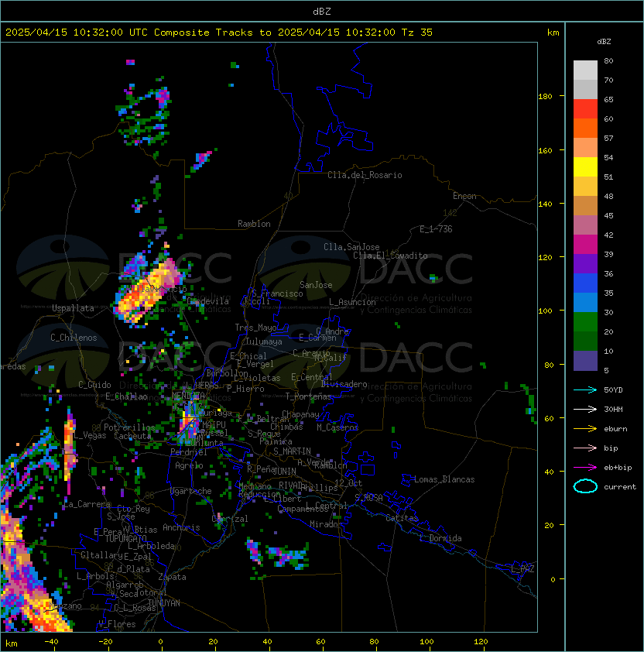Image resolution: width=644 pixels, height=652 pixels.
Task: Click the Perdriel map label
Action: tap(189, 452)
